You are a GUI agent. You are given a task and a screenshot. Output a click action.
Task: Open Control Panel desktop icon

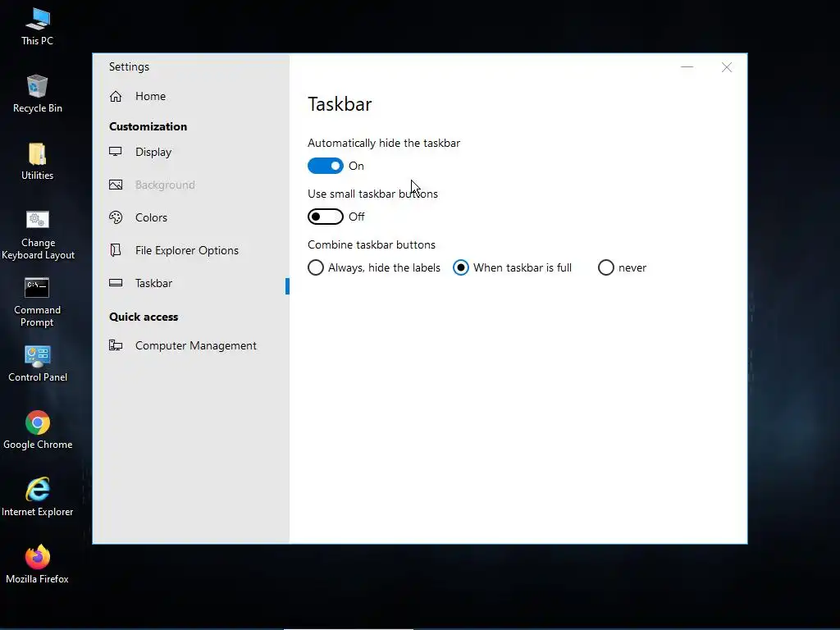38,363
